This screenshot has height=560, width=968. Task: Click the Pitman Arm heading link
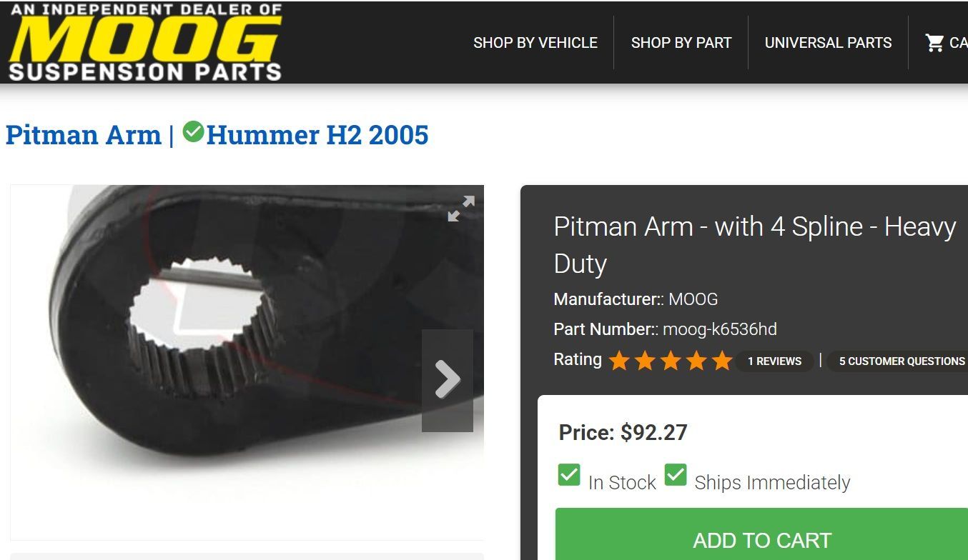point(84,134)
